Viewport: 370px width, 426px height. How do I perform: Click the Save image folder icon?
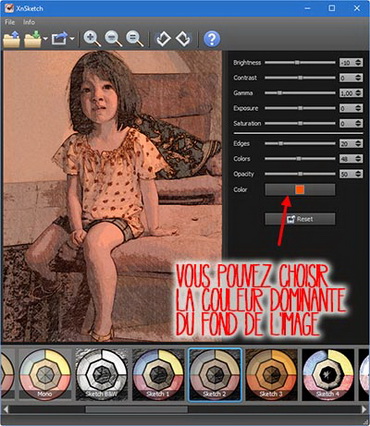click(33, 39)
